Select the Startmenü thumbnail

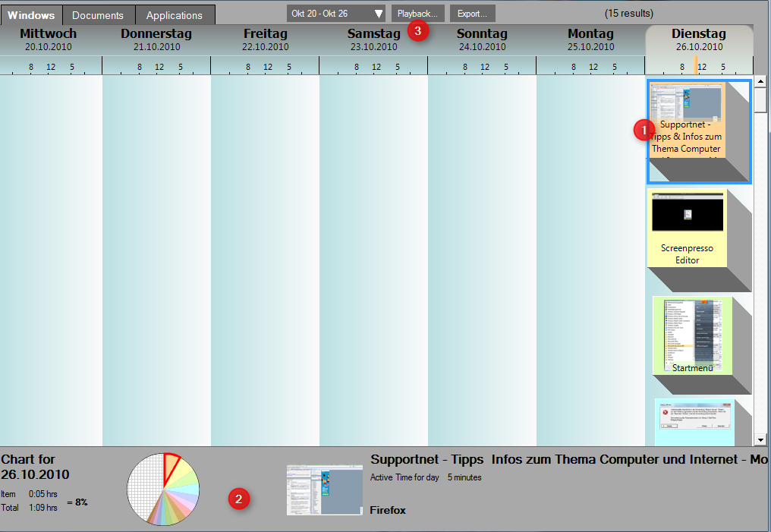tap(692, 334)
